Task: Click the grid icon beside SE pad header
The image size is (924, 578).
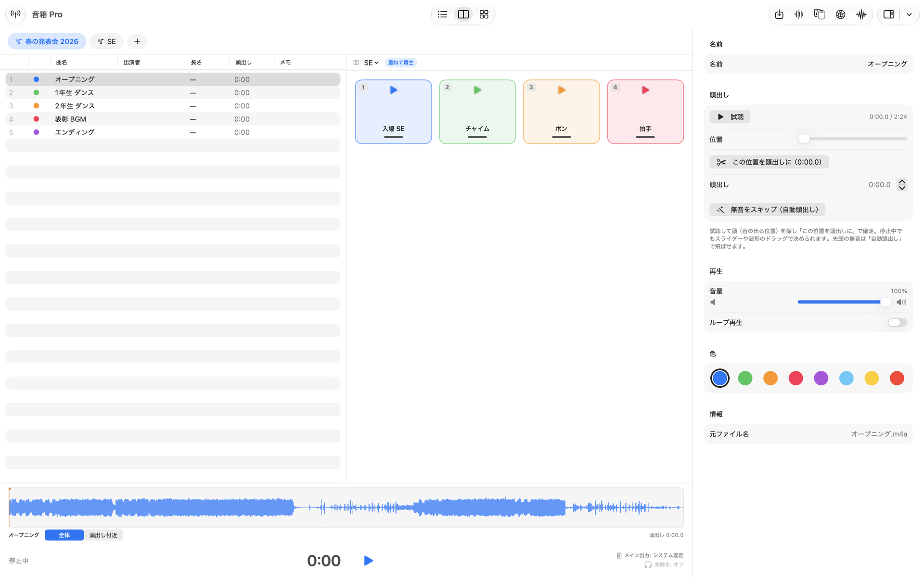Action: (356, 63)
